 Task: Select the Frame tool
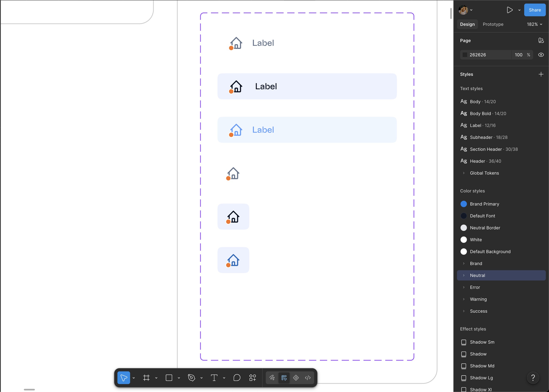point(146,378)
